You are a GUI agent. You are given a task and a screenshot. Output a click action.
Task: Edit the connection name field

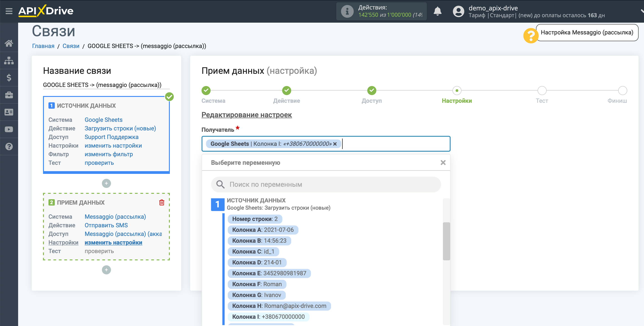106,85
